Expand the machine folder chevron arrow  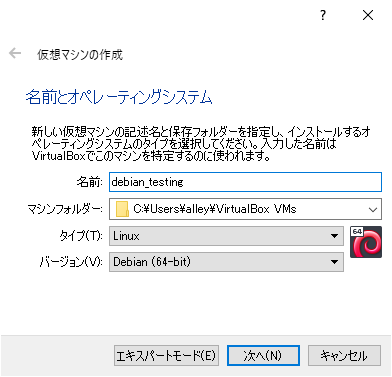373,210
